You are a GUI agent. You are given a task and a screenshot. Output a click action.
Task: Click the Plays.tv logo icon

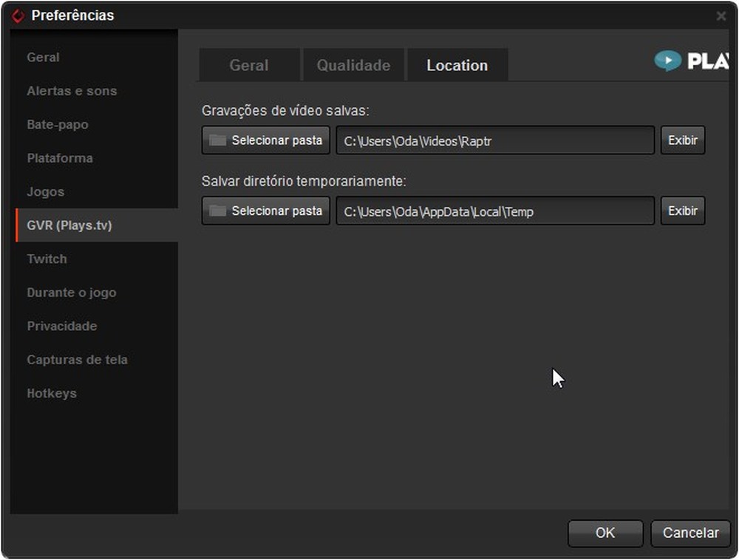[x=667, y=61]
